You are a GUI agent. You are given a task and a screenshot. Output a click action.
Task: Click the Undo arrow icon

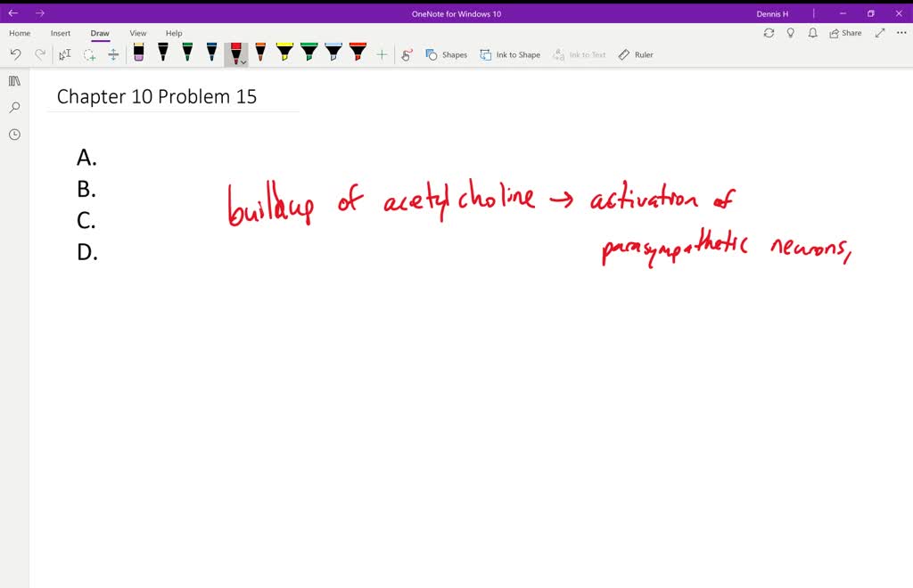tap(15, 54)
